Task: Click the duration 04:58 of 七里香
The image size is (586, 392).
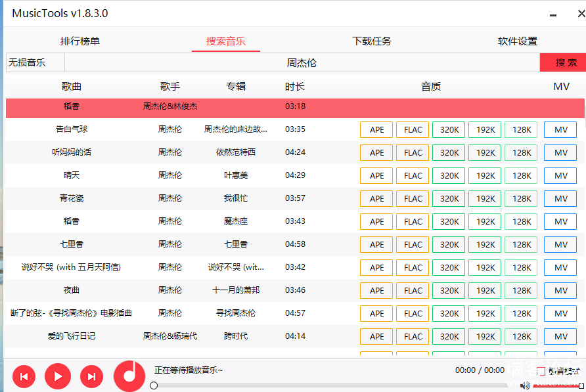Action: 295,244
